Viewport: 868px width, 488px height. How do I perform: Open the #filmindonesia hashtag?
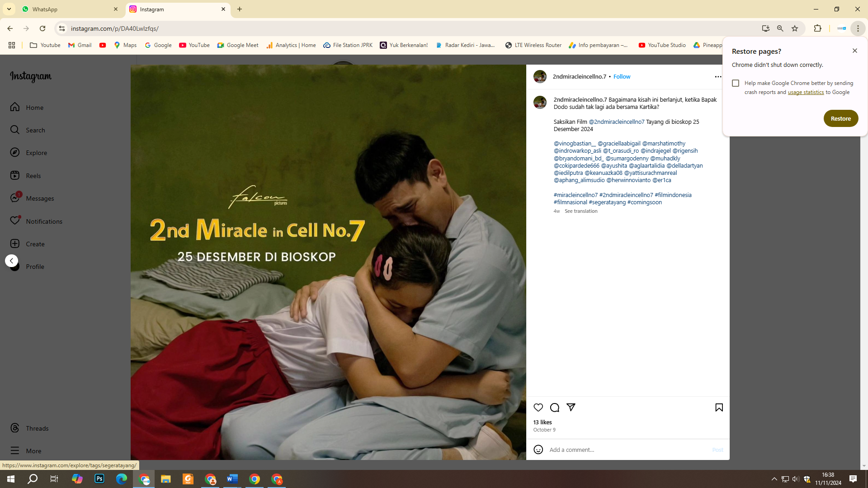[673, 195]
